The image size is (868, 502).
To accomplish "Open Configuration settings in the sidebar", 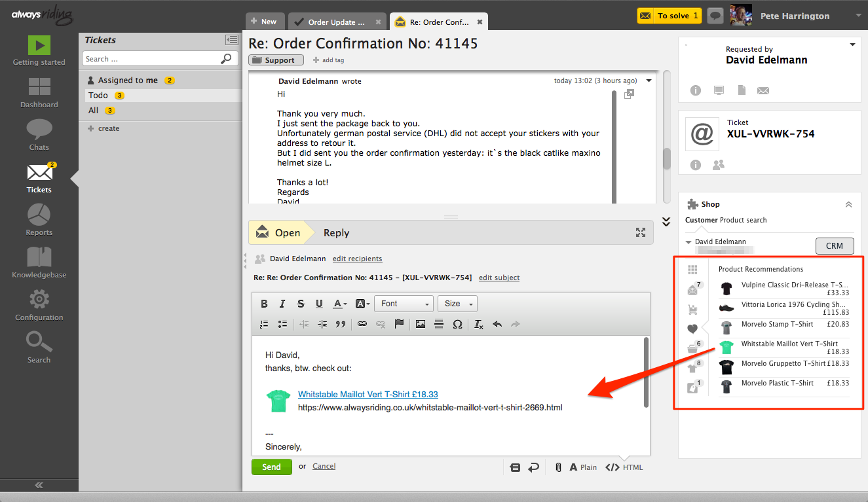I will coord(39,306).
